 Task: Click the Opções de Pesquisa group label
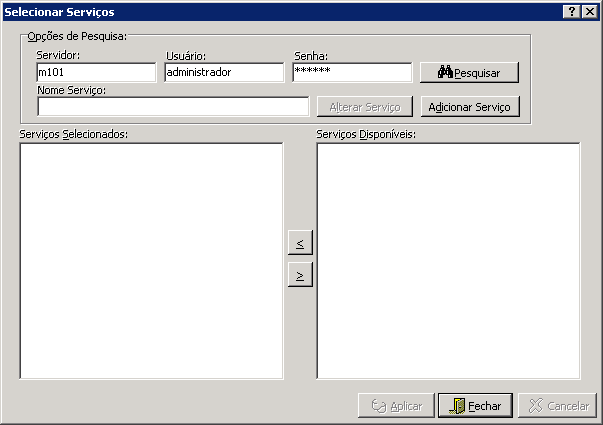[77, 37]
